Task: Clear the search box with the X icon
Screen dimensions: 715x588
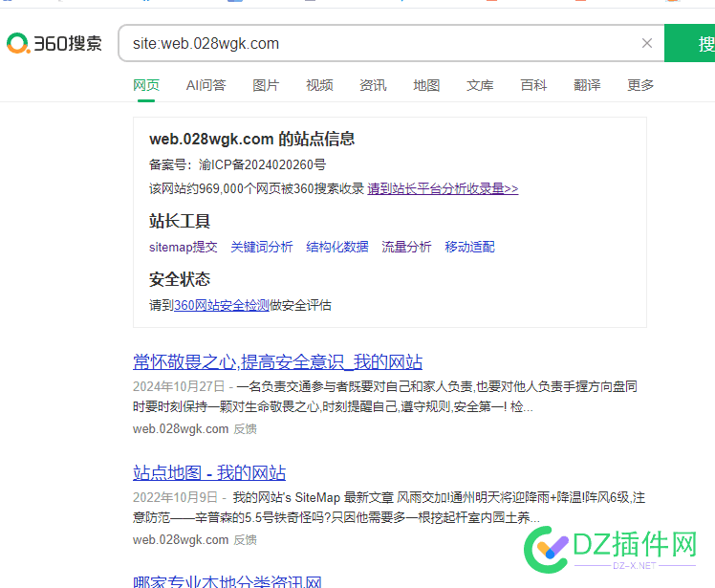Action: [646, 43]
